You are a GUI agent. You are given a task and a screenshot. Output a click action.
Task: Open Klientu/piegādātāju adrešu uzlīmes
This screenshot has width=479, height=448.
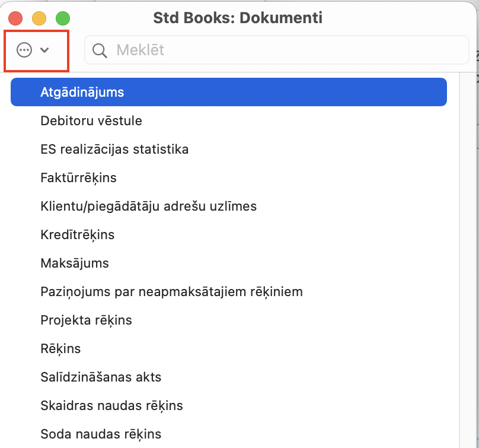coord(148,206)
